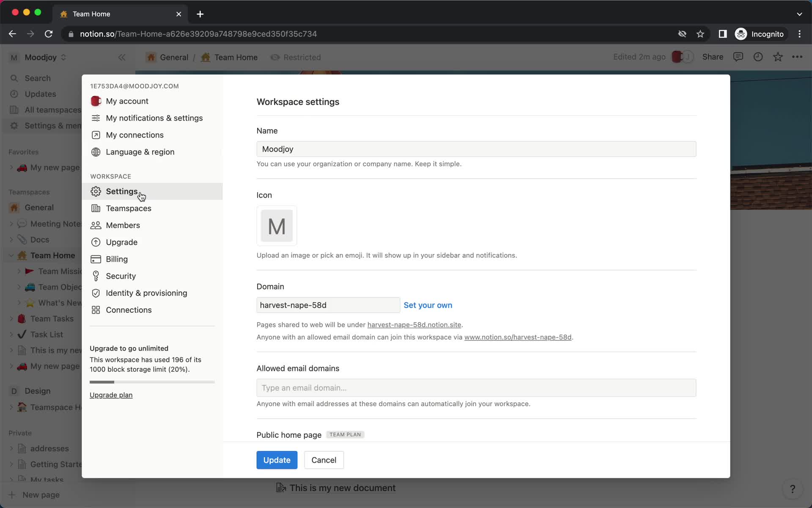Select workspace Settings in sidebar
812x508 pixels.
pos(152,191)
